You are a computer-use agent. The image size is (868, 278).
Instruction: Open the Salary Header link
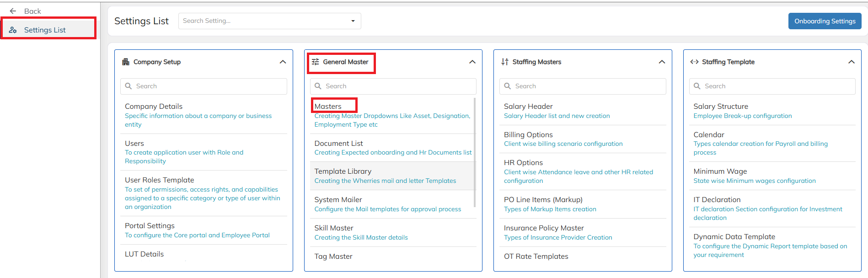tap(528, 106)
